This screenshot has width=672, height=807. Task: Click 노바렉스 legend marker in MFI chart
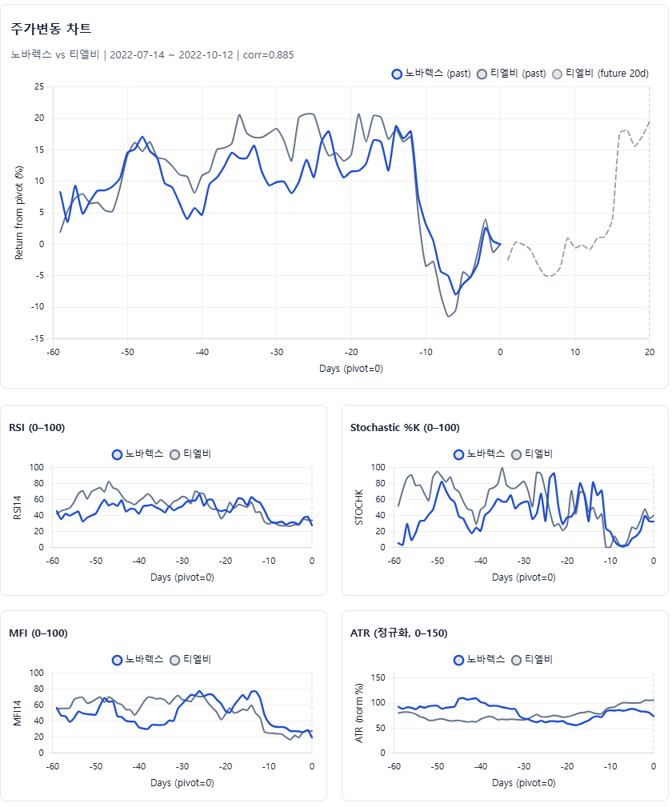[x=118, y=659]
